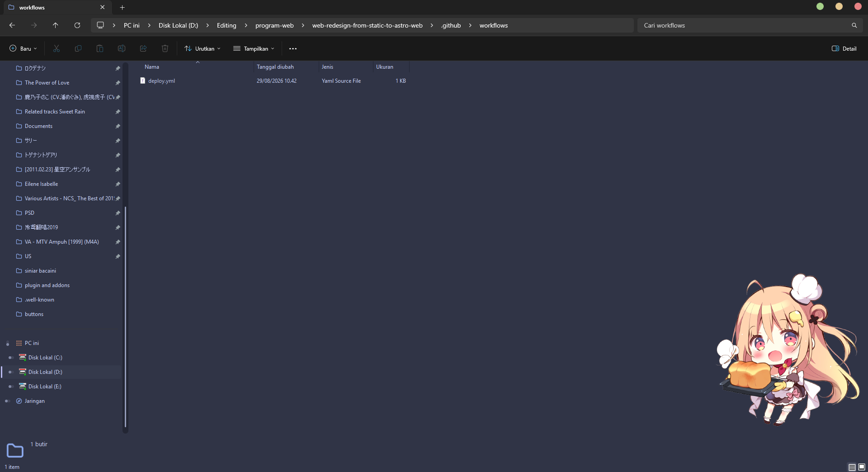Open the buttons folder
Viewport: 868px width, 472px height.
click(34, 314)
